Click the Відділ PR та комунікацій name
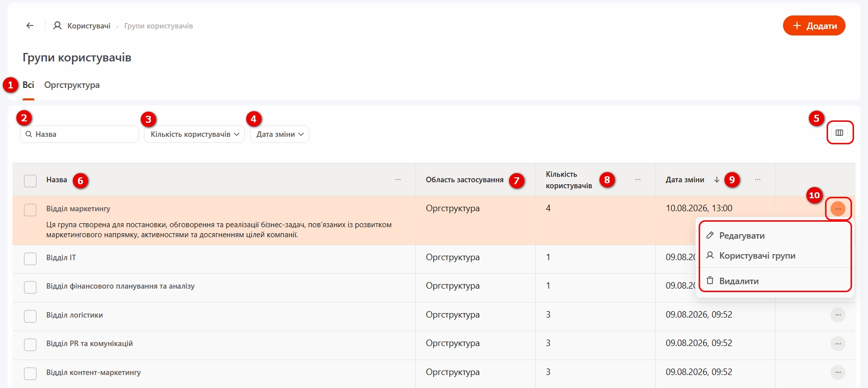The height and width of the screenshot is (388, 868). (89, 344)
